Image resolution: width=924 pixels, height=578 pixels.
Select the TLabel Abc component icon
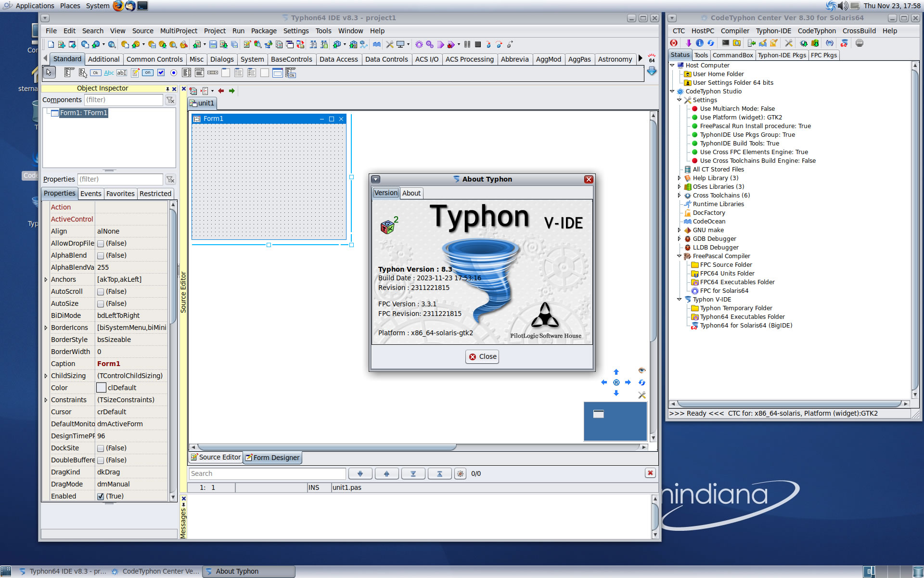109,73
